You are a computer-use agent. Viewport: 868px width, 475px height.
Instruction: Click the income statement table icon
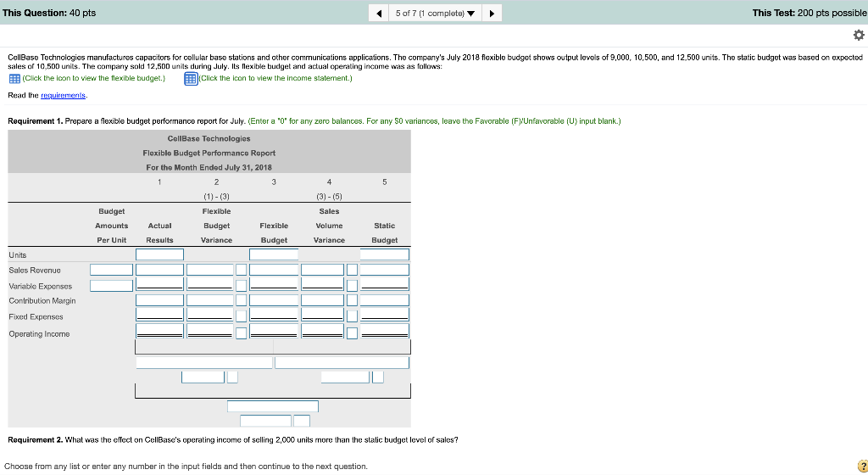(x=191, y=79)
